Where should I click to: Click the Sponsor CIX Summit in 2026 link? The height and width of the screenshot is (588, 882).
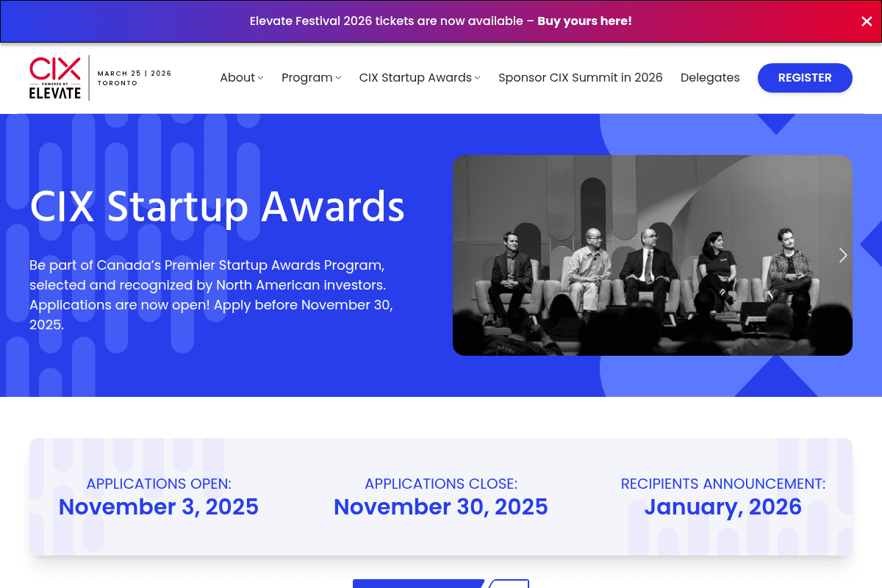[580, 77]
